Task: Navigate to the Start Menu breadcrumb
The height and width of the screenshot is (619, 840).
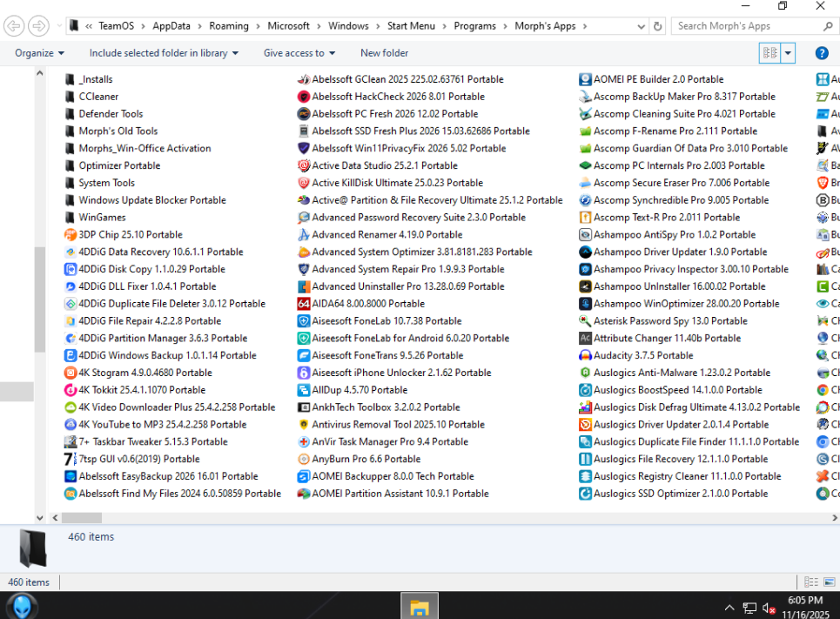Action: pos(411,26)
